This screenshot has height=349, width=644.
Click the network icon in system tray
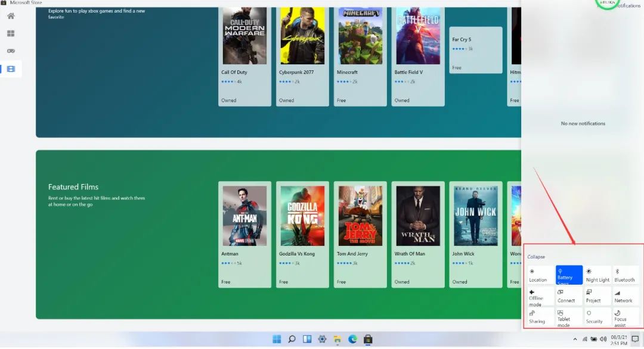click(584, 339)
